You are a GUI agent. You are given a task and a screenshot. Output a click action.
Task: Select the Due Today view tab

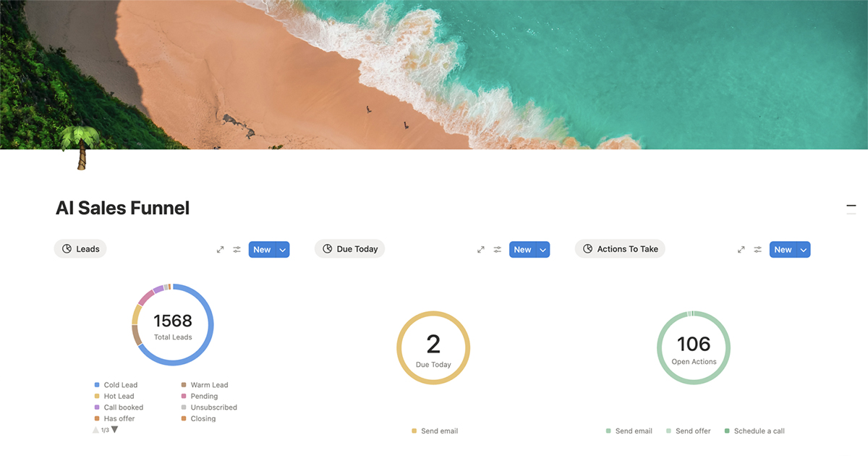pyautogui.click(x=349, y=249)
